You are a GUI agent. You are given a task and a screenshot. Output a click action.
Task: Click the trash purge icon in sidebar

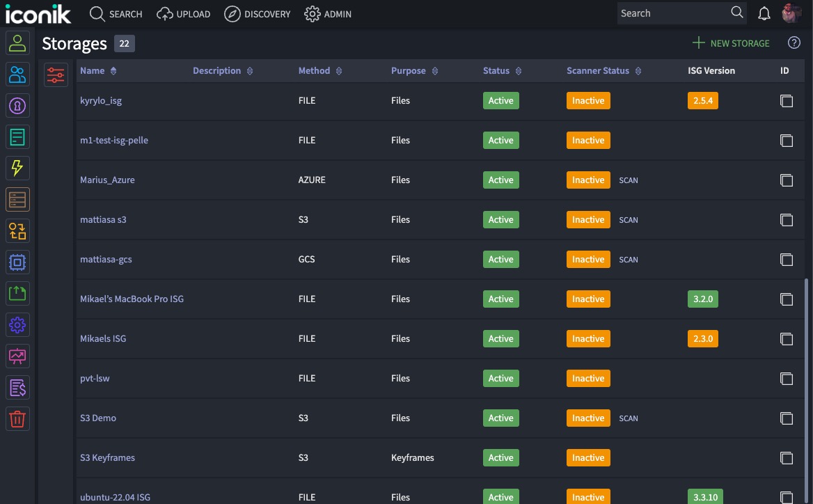pos(17,418)
